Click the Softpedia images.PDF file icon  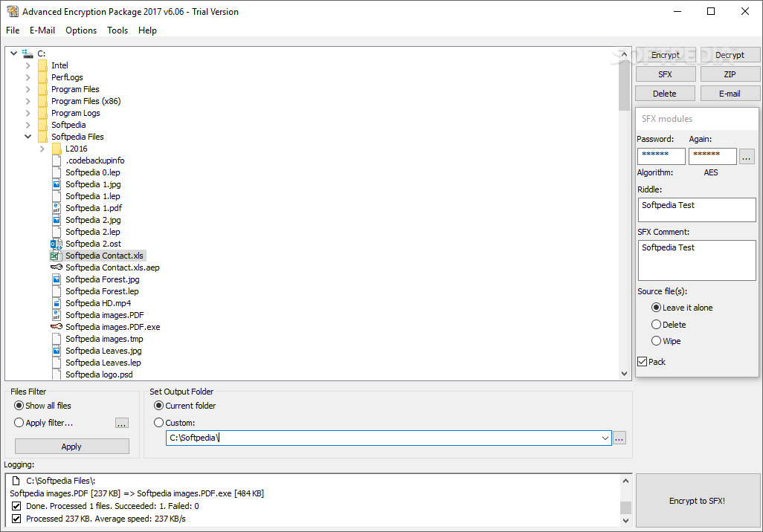pyautogui.click(x=57, y=315)
